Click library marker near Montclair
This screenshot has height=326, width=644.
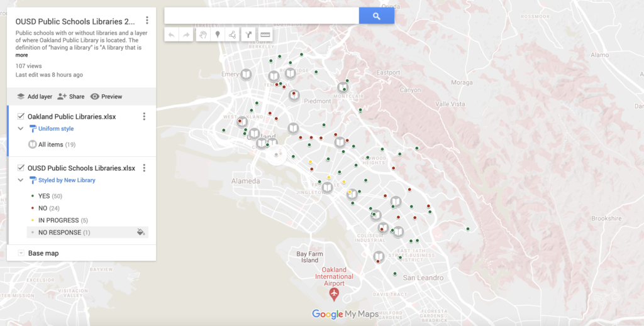[343, 87]
